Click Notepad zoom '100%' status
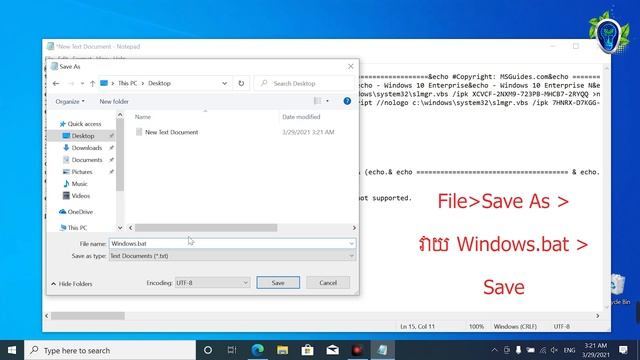 [476, 327]
